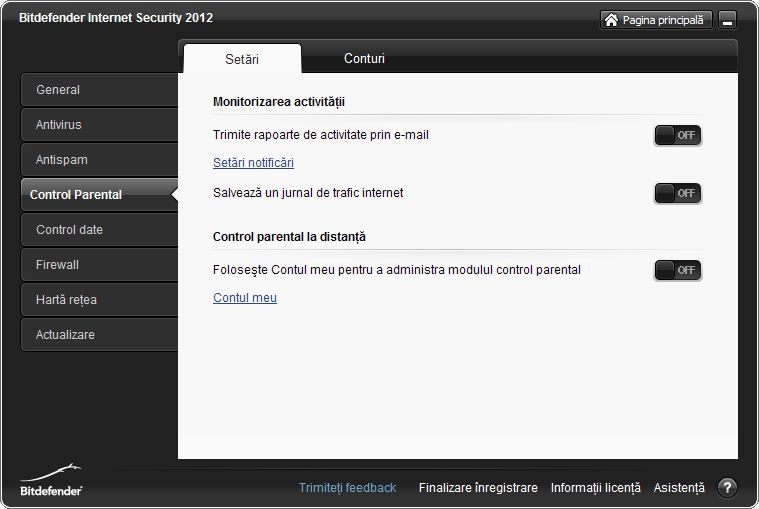
Task: Click the help question mark icon
Action: click(x=727, y=488)
